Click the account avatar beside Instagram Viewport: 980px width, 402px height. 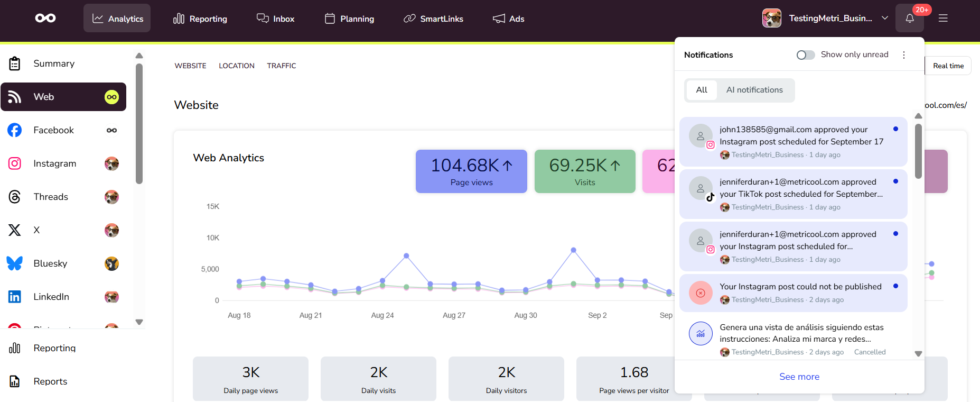pyautogui.click(x=111, y=163)
